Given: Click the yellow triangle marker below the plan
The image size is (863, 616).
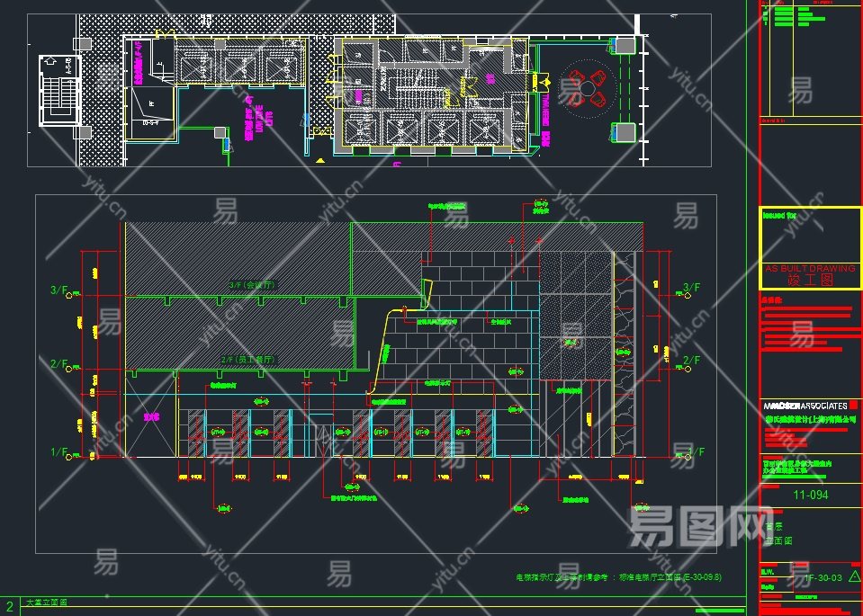Looking at the screenshot, I should tap(319, 161).
